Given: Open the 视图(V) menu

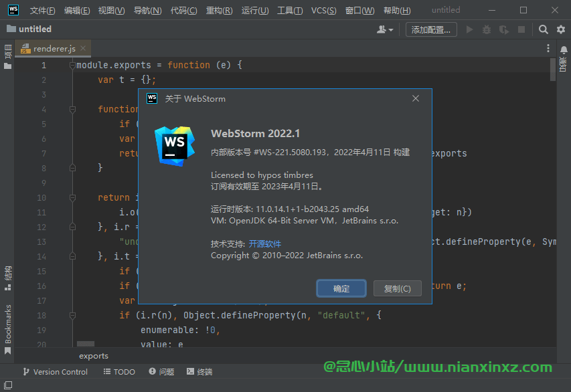Looking at the screenshot, I should pyautogui.click(x=111, y=11).
